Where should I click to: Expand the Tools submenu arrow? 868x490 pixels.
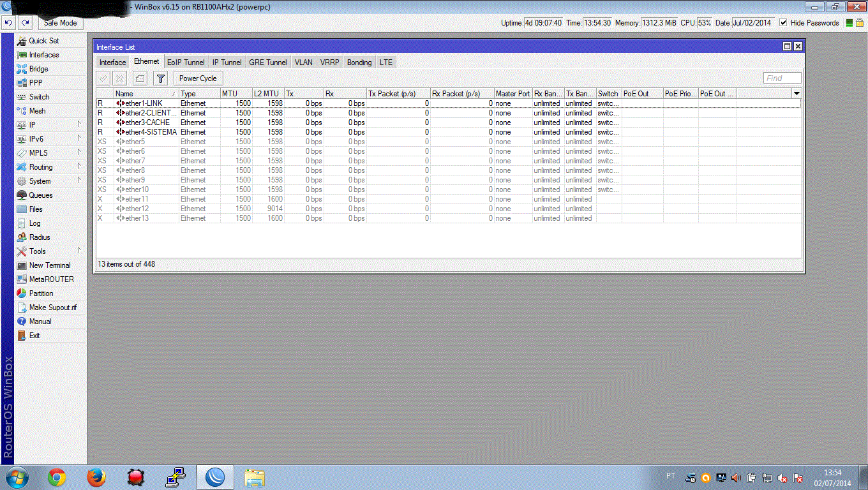coord(79,251)
